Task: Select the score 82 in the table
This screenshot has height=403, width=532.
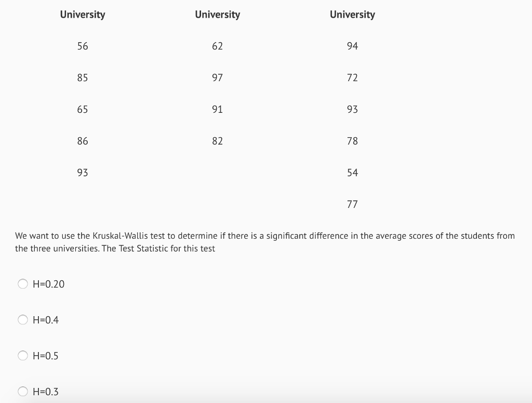Action: tap(217, 141)
